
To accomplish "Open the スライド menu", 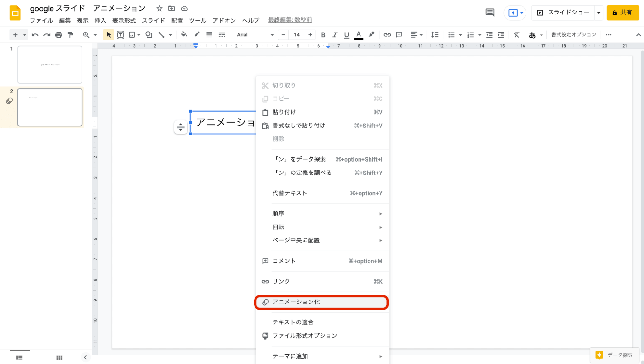I will 153,20.
